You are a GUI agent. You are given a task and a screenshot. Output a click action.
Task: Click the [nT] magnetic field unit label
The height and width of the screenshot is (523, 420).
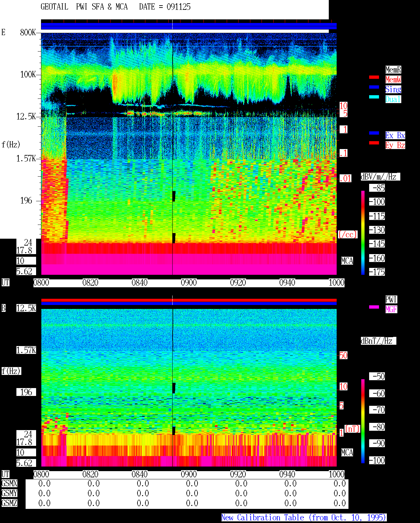352,429
